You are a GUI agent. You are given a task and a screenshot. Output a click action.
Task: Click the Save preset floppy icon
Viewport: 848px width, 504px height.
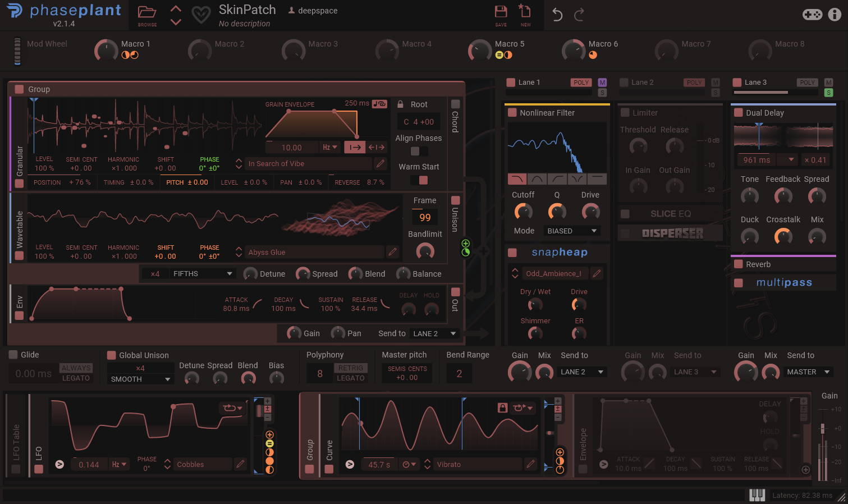tap(501, 12)
